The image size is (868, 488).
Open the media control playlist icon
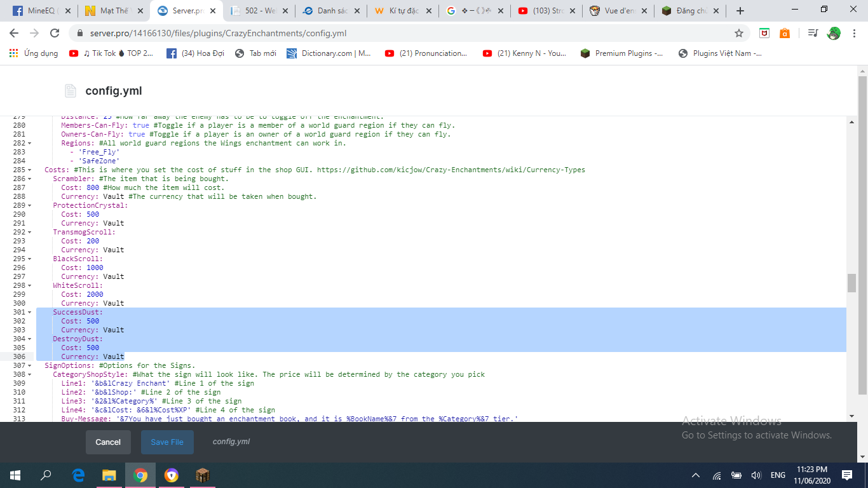(x=813, y=34)
